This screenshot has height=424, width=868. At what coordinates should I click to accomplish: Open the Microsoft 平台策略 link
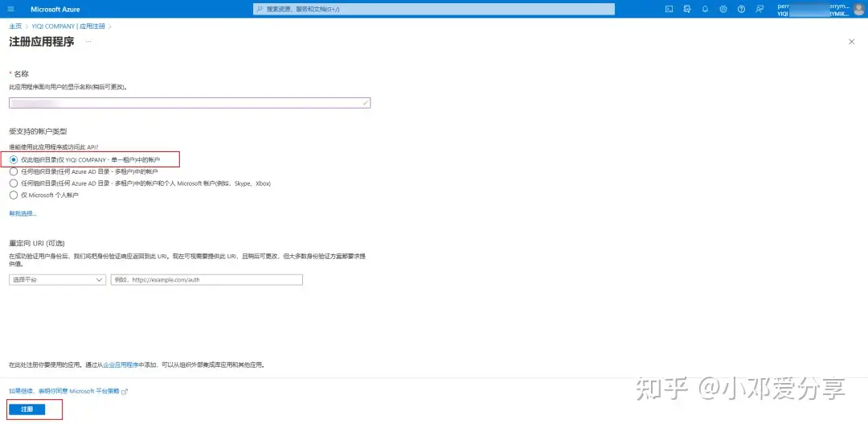(x=68, y=391)
